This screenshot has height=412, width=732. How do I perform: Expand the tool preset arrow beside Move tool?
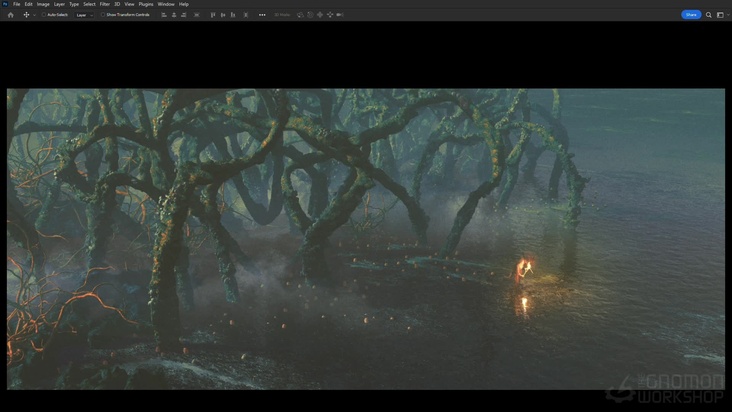tap(34, 15)
